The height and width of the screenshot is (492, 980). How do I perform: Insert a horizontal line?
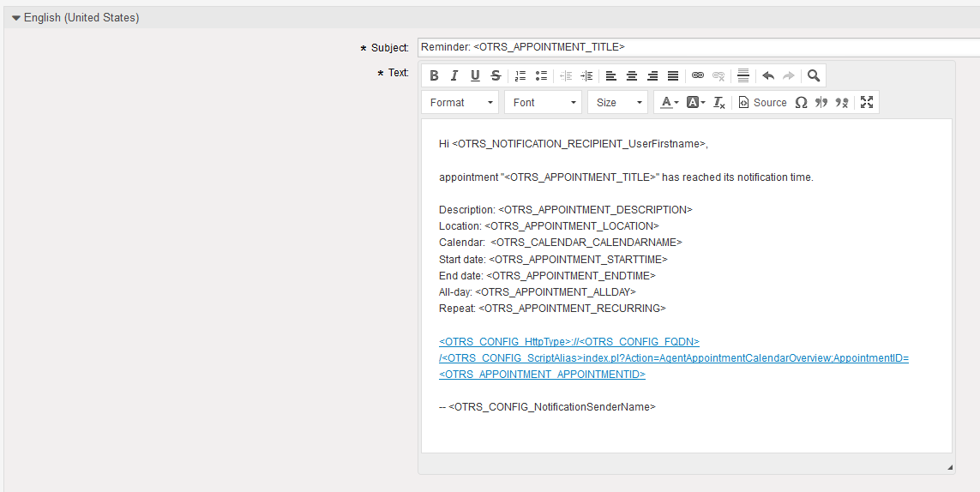click(743, 75)
